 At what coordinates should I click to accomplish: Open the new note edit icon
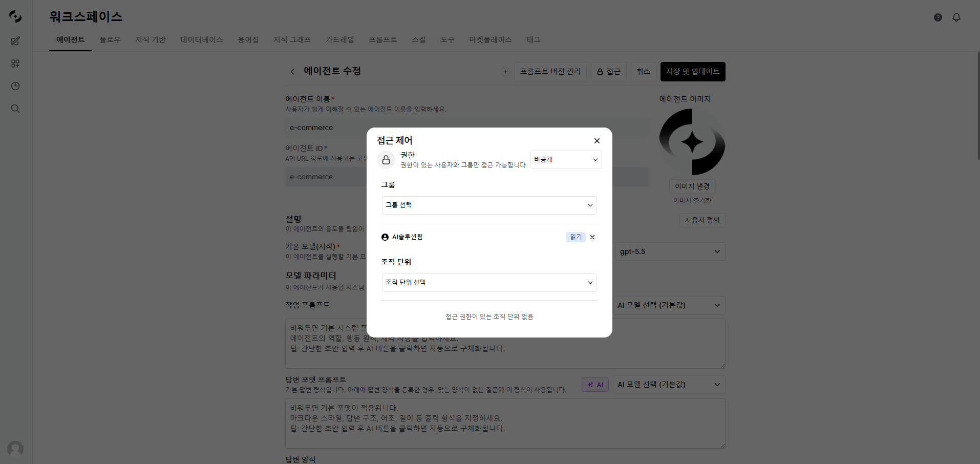point(15,41)
